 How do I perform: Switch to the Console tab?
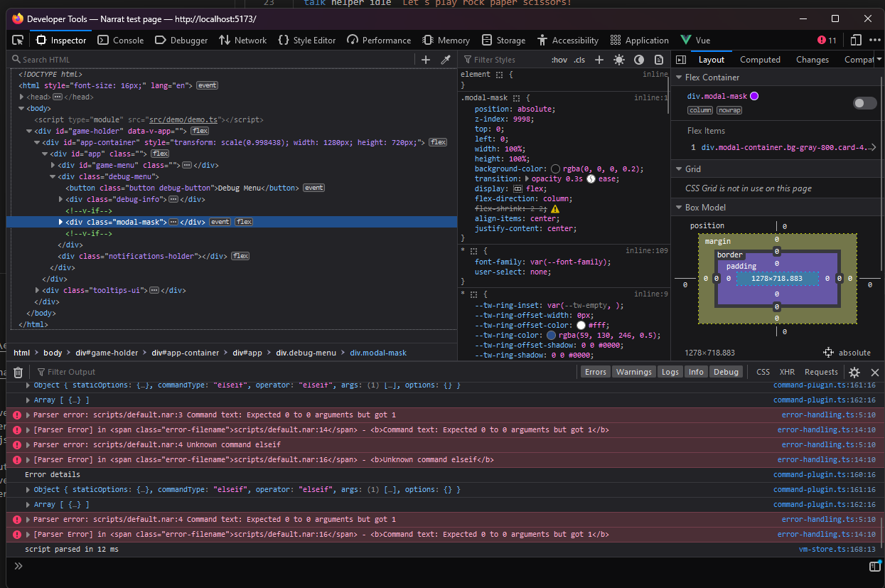(120, 41)
